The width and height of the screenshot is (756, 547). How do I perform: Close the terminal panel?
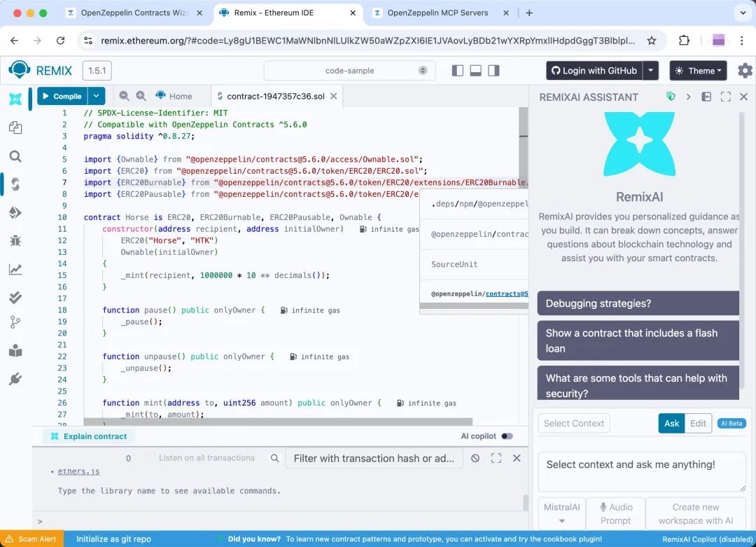[x=517, y=458]
